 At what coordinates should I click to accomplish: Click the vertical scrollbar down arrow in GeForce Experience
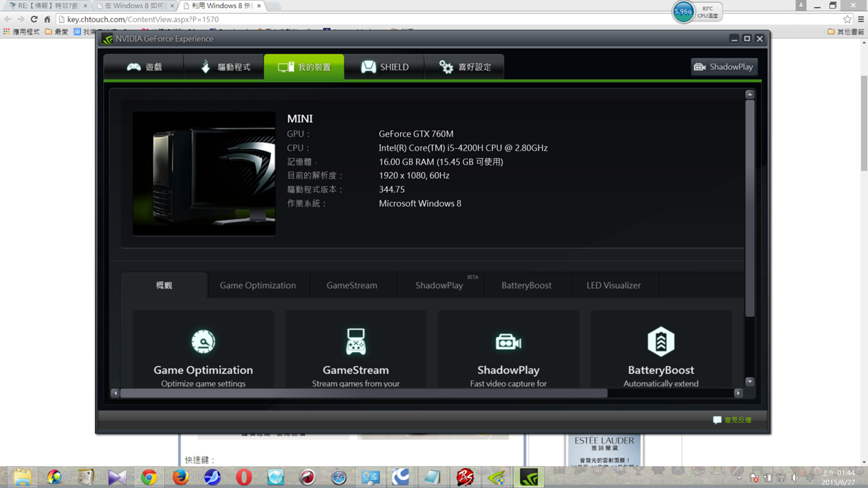tap(749, 382)
